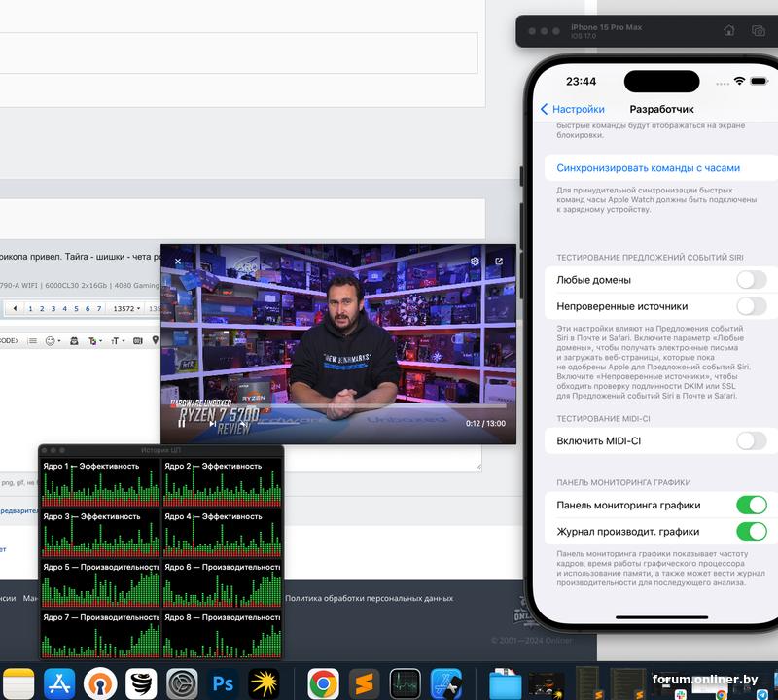Pause the picture-in-picture video

(182, 423)
